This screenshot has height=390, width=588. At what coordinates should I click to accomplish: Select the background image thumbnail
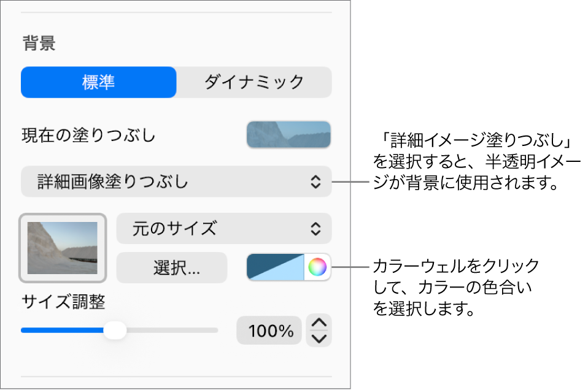62,248
